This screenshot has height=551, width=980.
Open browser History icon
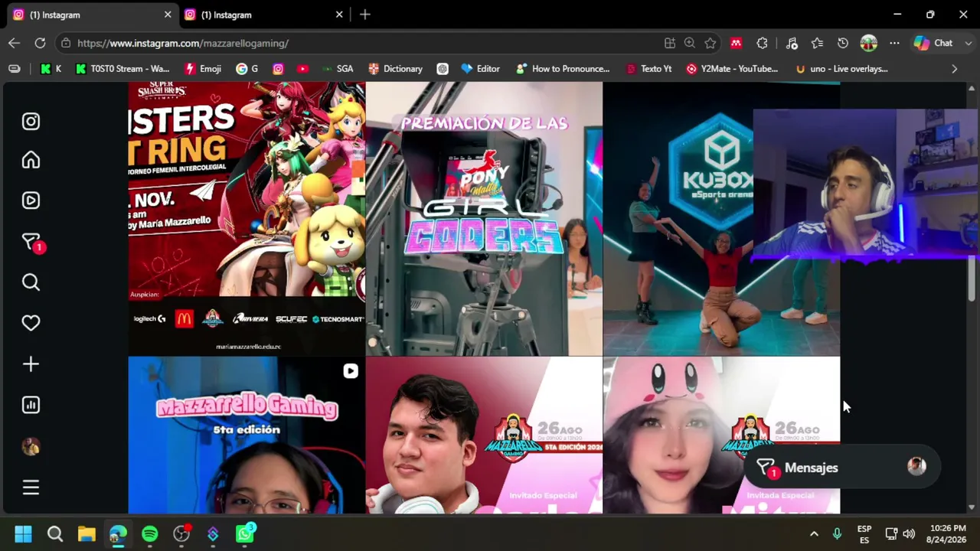point(843,44)
